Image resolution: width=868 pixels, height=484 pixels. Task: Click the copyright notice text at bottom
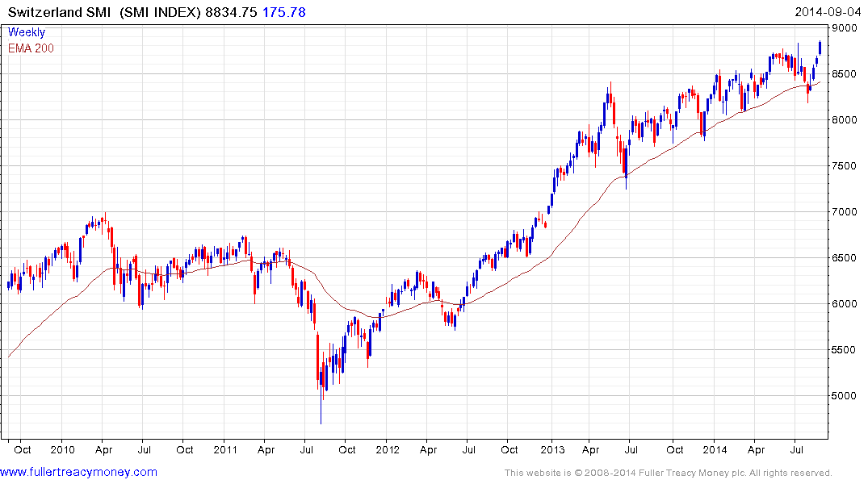tap(669, 473)
